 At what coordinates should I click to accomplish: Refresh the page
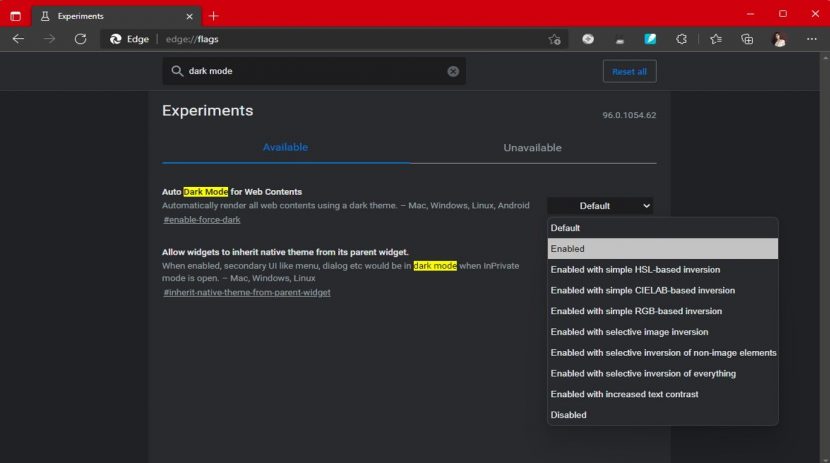pyautogui.click(x=80, y=39)
